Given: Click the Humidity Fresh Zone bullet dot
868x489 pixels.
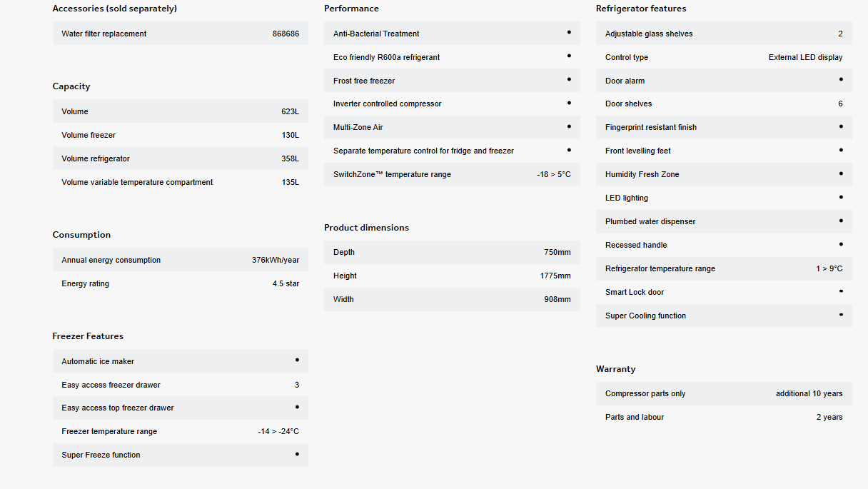Looking at the screenshot, I should click(x=841, y=173).
